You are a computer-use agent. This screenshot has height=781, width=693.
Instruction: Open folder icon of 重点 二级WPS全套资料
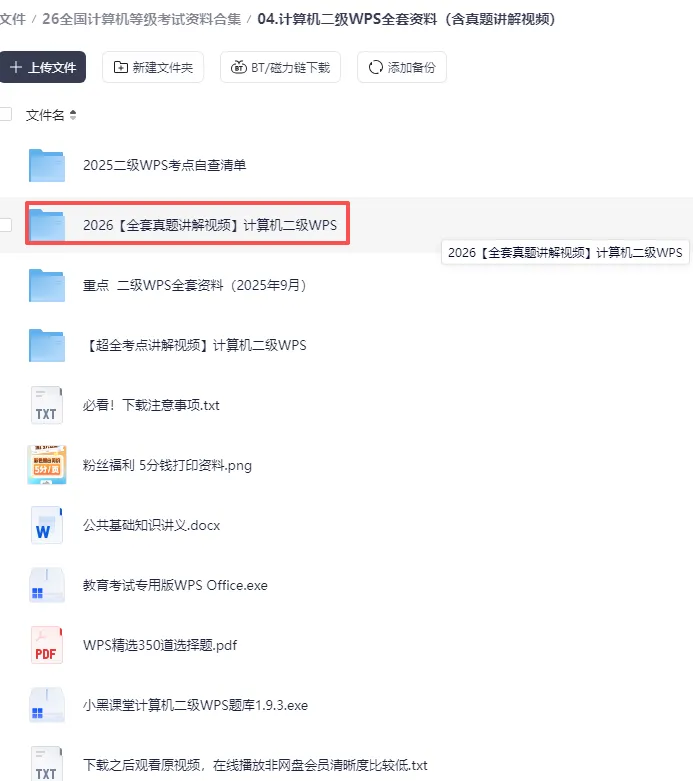47,285
